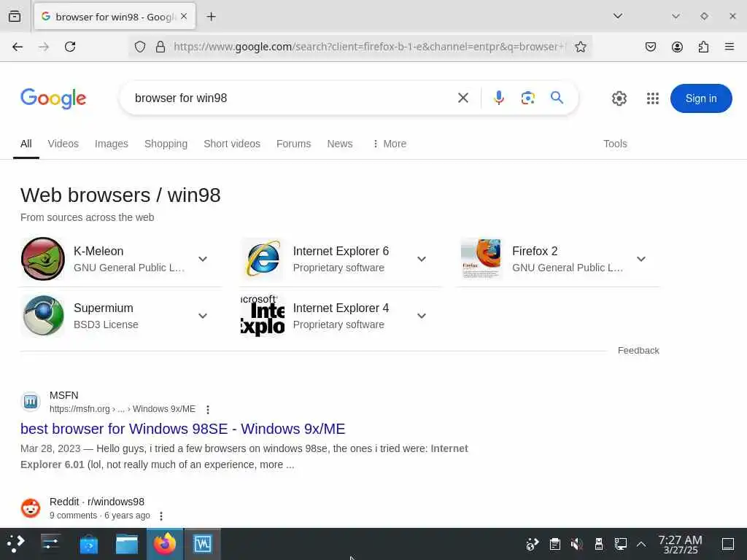Click the Sign in button

tap(701, 98)
